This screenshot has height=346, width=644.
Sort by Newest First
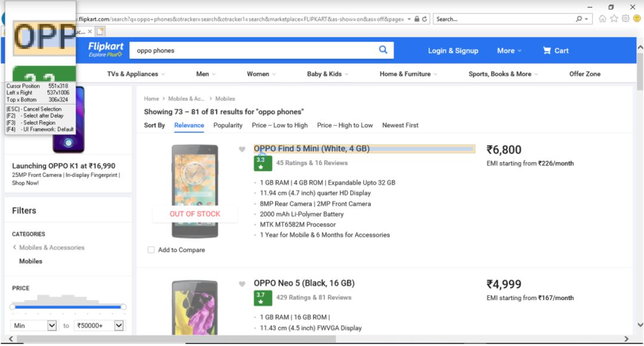[x=400, y=125]
